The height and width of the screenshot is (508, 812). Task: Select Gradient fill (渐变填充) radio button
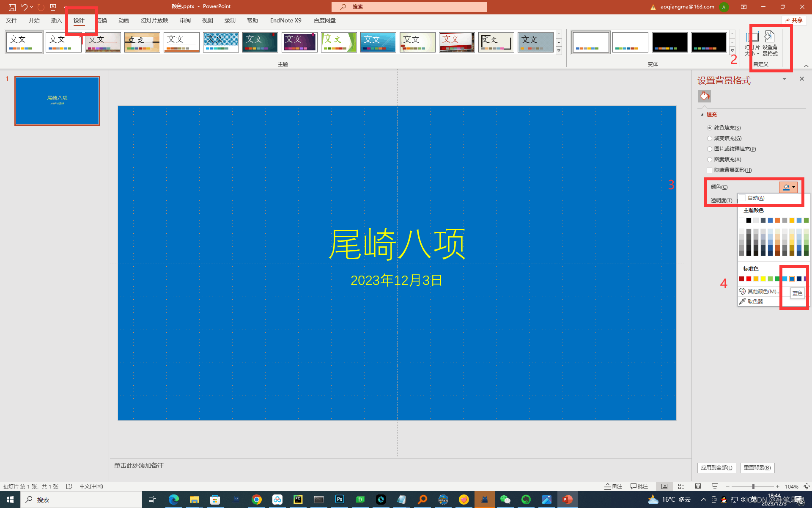click(x=710, y=138)
